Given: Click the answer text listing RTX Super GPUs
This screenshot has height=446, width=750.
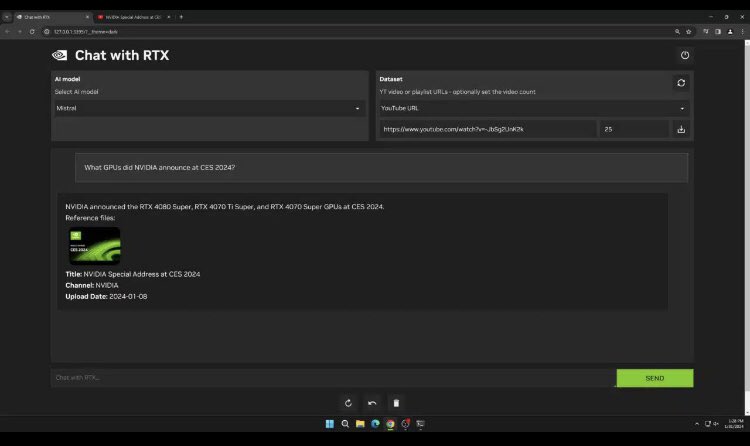Looking at the screenshot, I should [224, 207].
